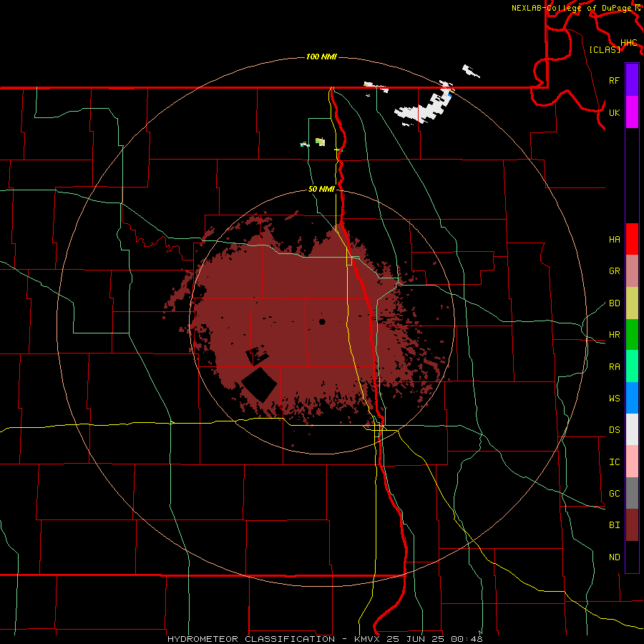644x644 pixels.
Task: Click the light pink IC legend swatch
Action: (632, 462)
